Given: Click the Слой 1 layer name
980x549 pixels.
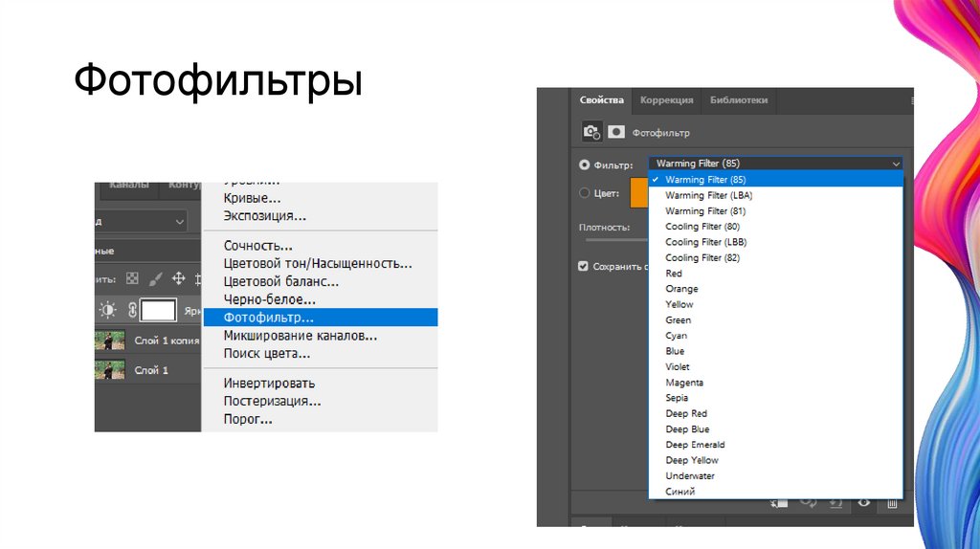Looking at the screenshot, I should [151, 370].
